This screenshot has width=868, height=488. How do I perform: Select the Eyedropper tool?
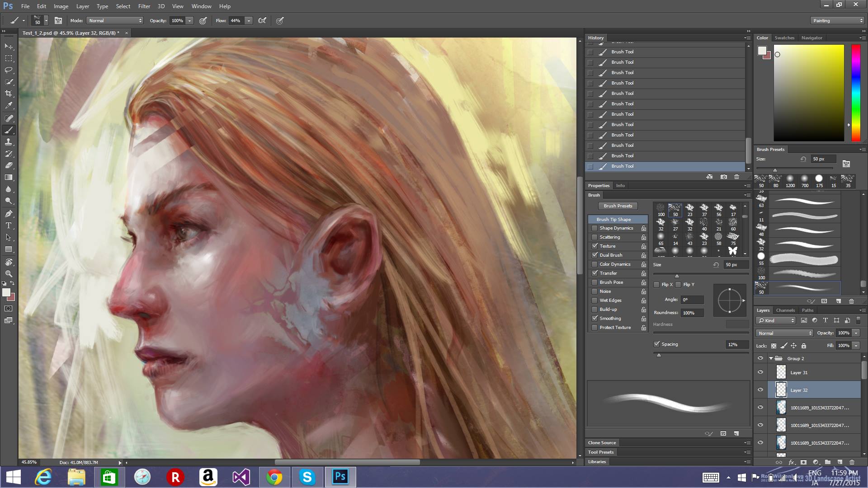9,105
